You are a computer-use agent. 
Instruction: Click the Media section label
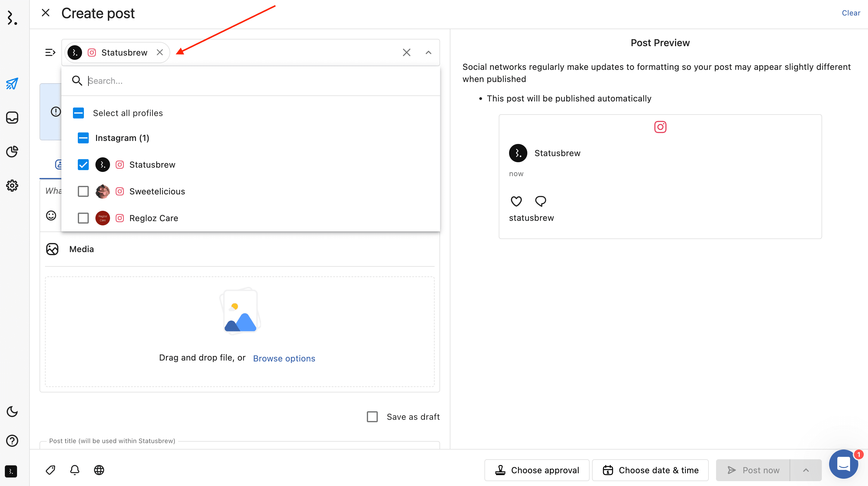tap(81, 249)
